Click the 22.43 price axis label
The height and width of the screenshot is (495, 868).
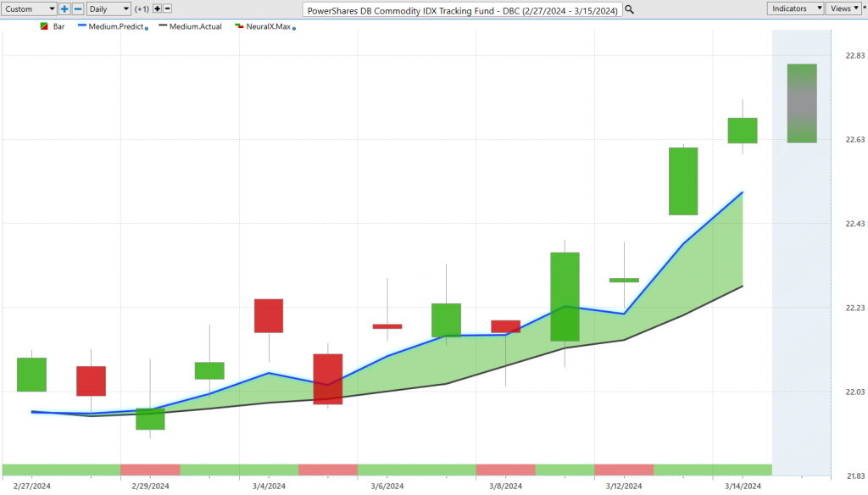point(854,224)
